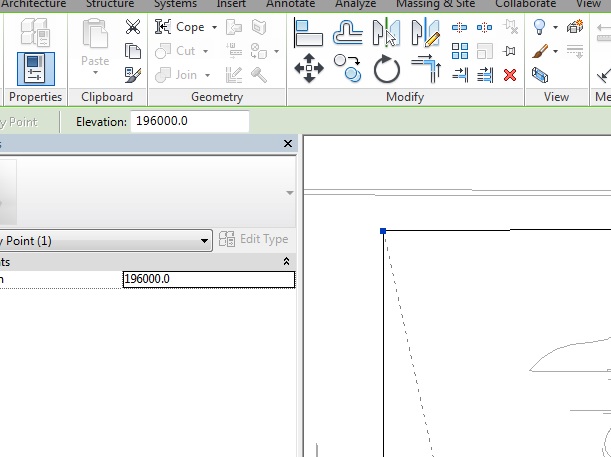Select the Demolish hammer tool
The image size is (611, 457).
259,75
